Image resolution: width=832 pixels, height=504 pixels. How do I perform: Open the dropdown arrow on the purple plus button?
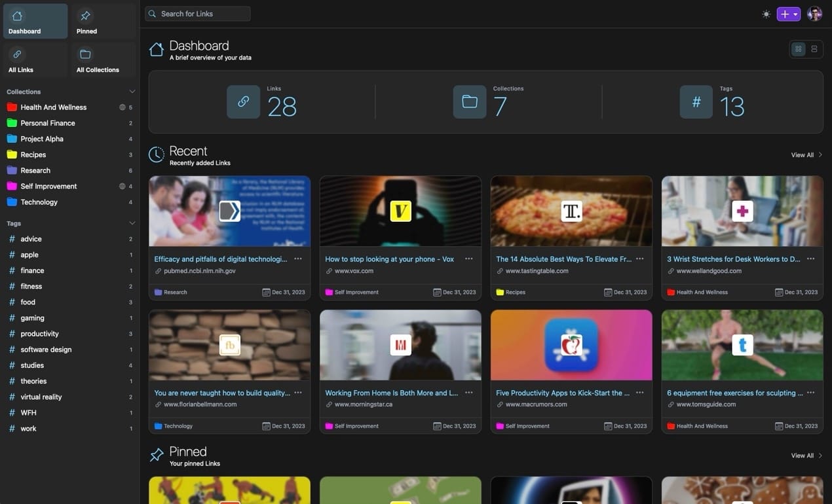(795, 13)
